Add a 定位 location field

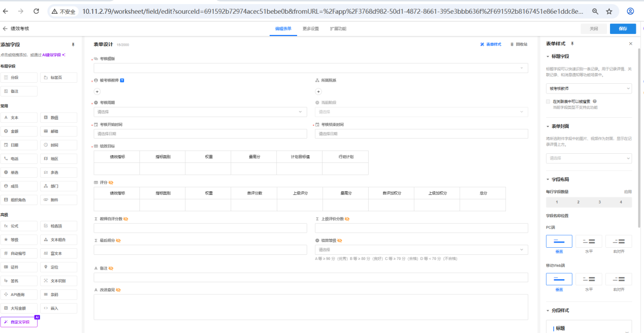coord(58,267)
